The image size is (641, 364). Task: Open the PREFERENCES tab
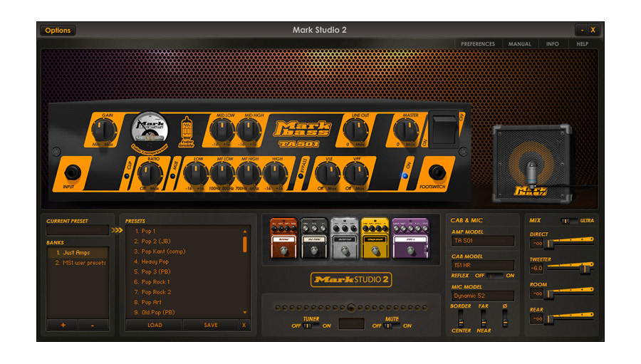[477, 43]
